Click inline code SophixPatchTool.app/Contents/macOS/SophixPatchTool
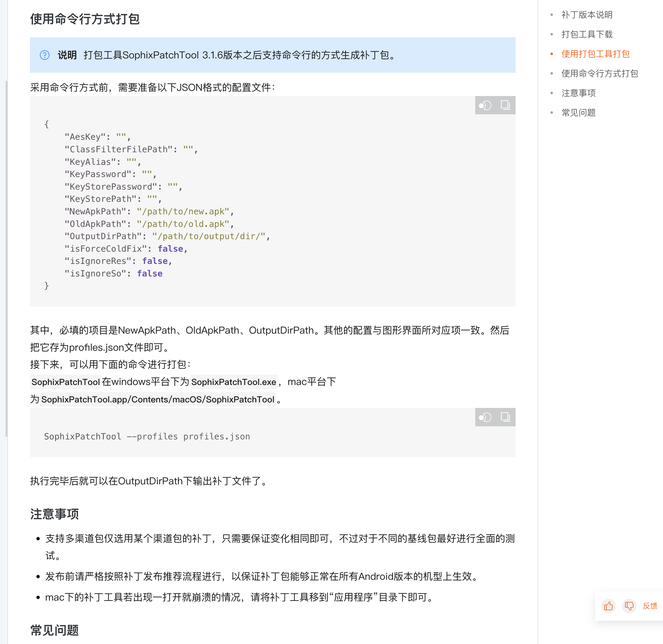 point(157,400)
